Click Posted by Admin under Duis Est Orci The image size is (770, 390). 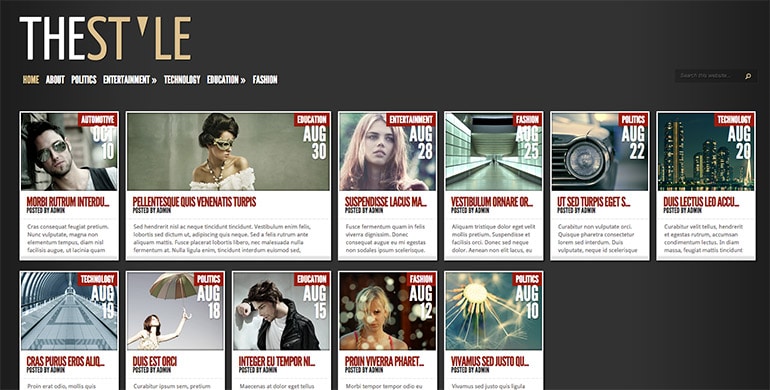click(x=152, y=370)
